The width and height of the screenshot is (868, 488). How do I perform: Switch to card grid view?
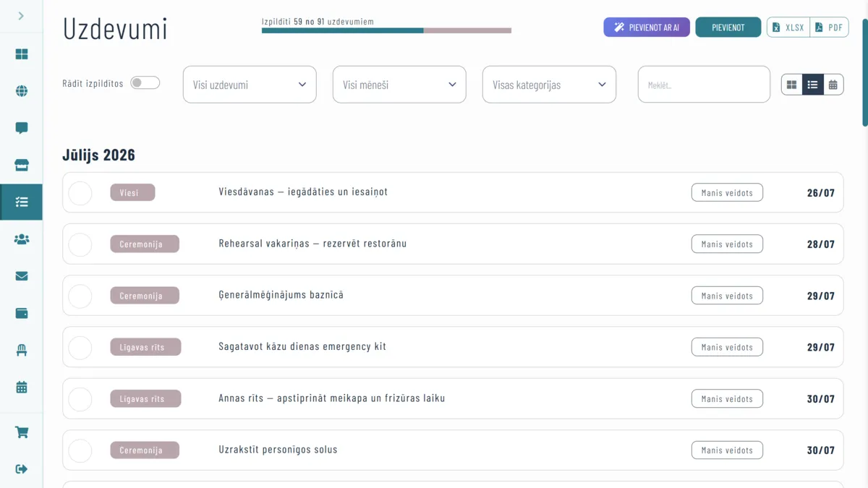pos(792,85)
